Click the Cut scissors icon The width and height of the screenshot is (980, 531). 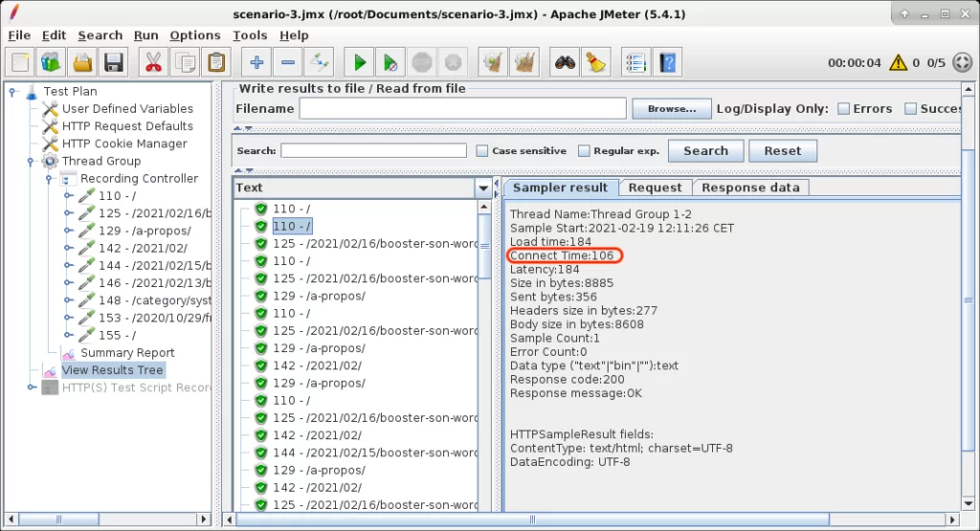tap(154, 62)
